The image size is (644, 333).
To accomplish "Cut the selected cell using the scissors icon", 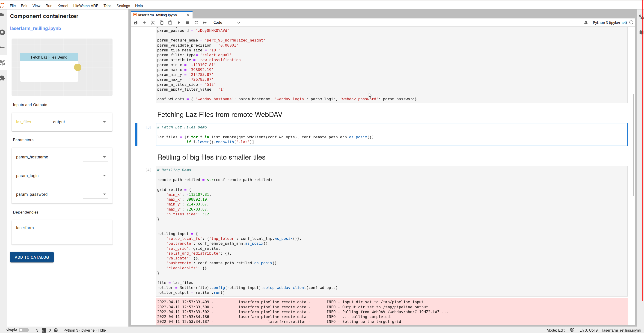I will (153, 23).
